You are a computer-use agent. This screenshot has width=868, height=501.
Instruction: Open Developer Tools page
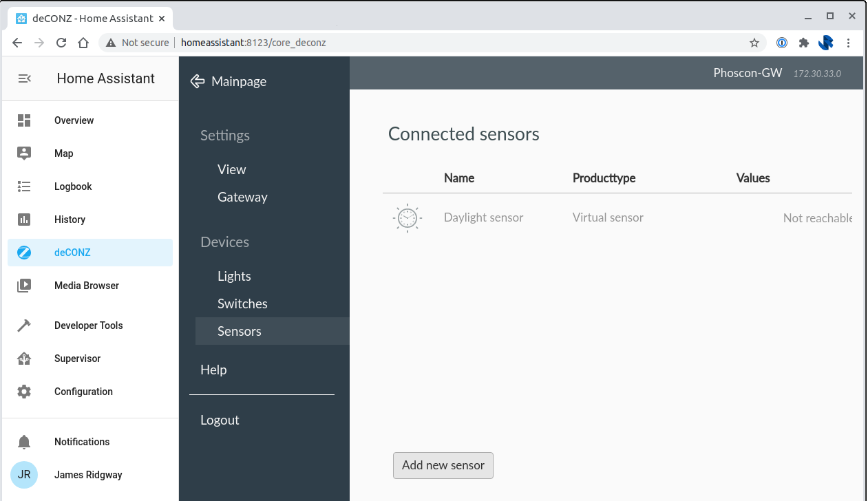click(90, 326)
